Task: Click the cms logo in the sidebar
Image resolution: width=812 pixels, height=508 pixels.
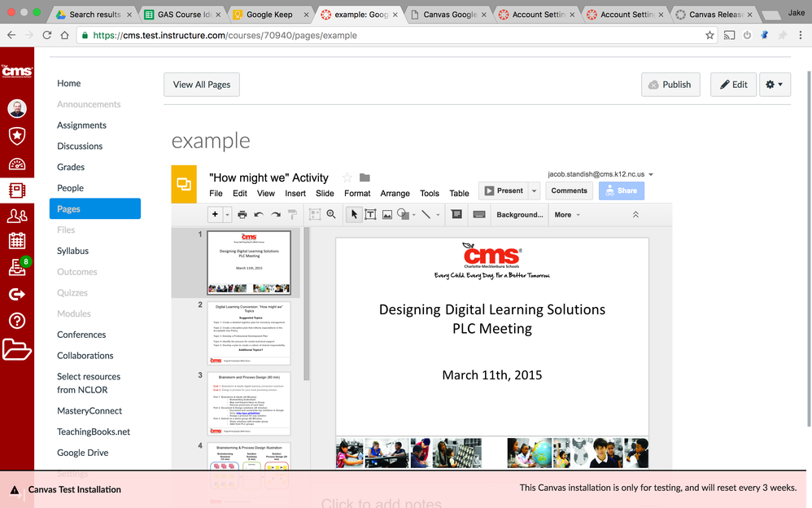Action: (17, 71)
